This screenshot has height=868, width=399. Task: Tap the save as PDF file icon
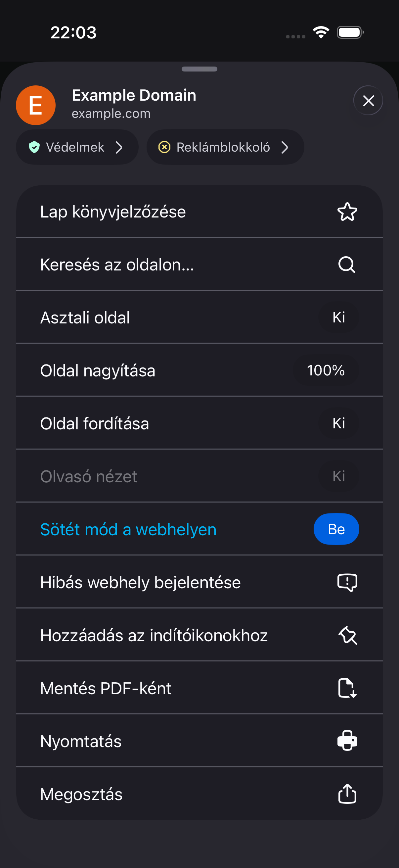coord(347,688)
